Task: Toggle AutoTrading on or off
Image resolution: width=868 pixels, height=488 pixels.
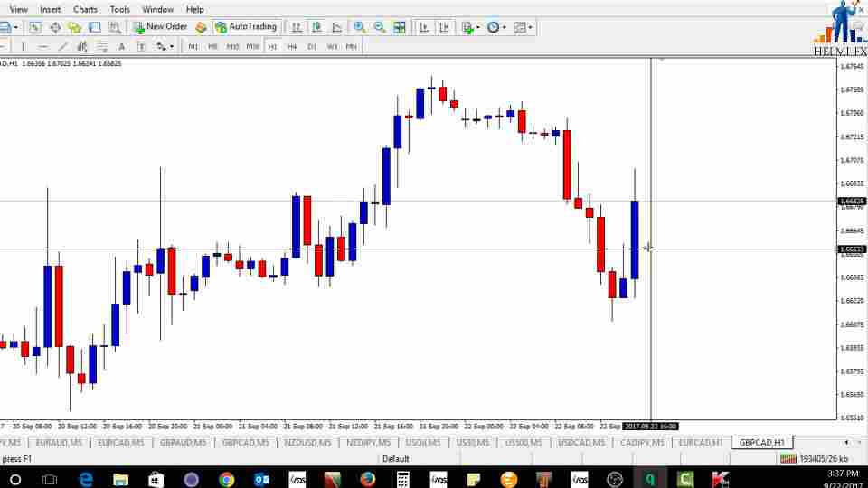Action: coord(246,26)
